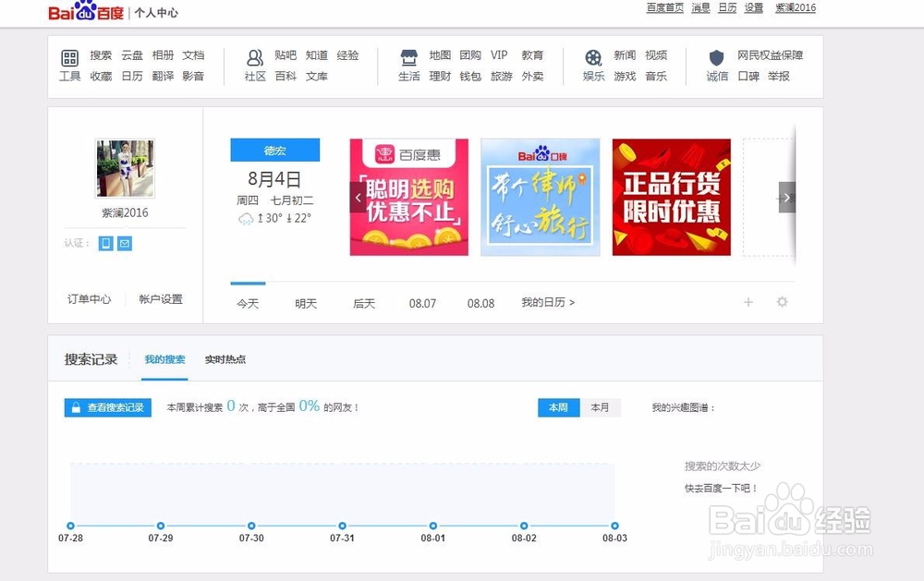This screenshot has height=581, width=924.
Task: Toggle chart range to 本月
Action: pos(600,407)
